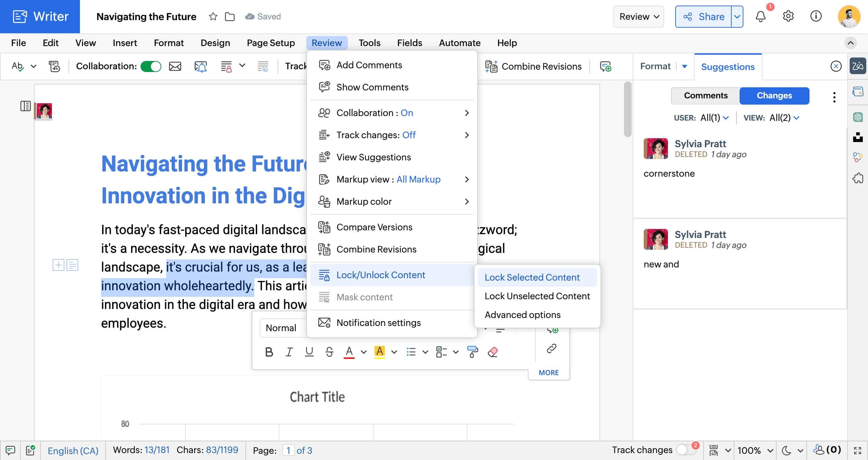Image resolution: width=868 pixels, height=460 pixels.
Task: Expand the Review mode dropdown
Action: pos(639,17)
